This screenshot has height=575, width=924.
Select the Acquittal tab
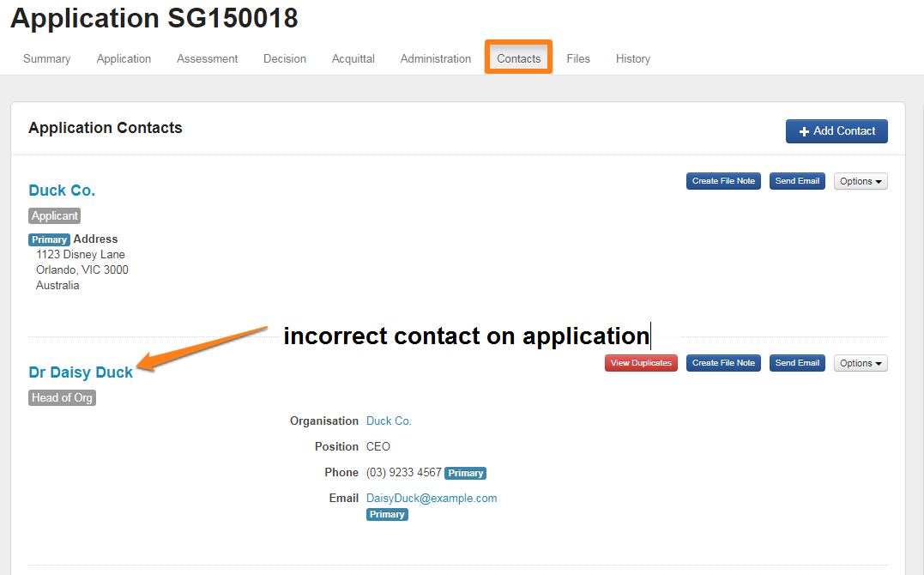click(x=353, y=59)
